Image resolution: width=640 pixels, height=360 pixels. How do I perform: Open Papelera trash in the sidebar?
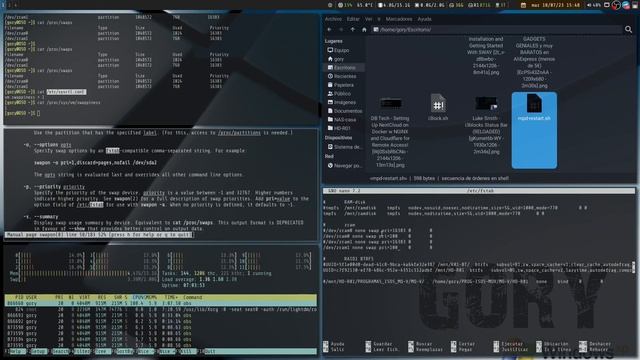[x=341, y=85]
